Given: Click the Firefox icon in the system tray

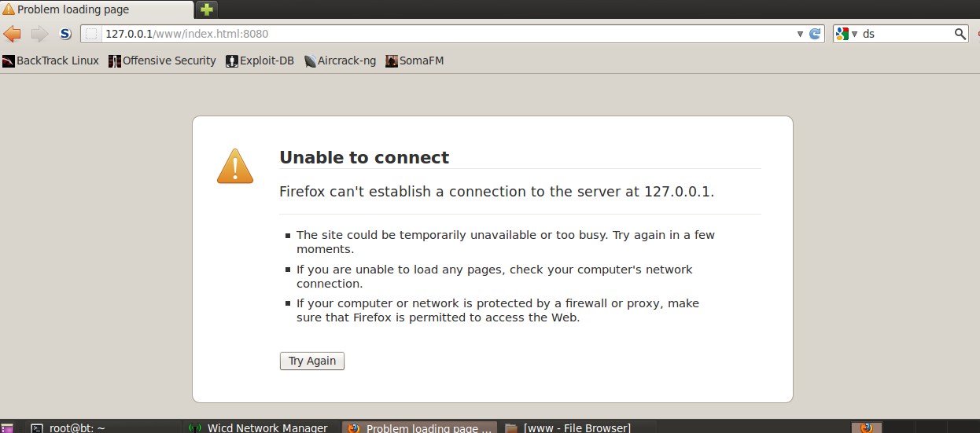Looking at the screenshot, I should [x=866, y=427].
